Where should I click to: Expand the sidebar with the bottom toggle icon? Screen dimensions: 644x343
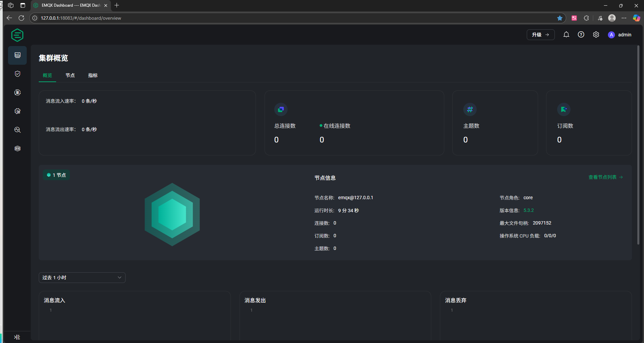17,337
